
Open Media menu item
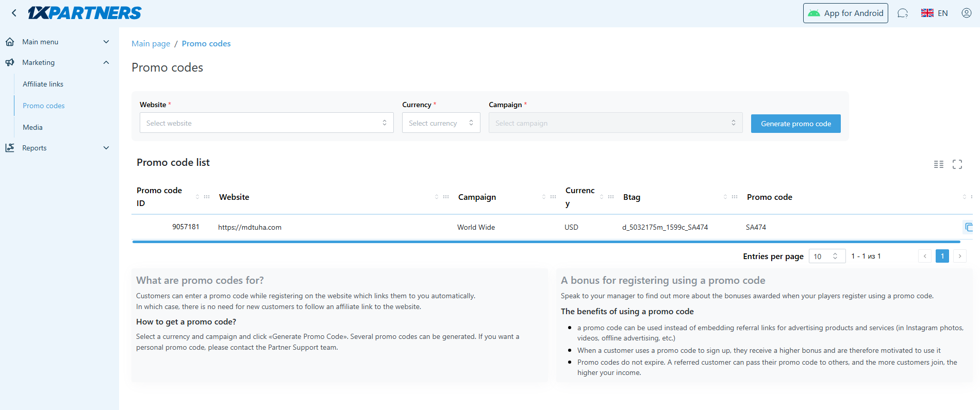(x=32, y=127)
